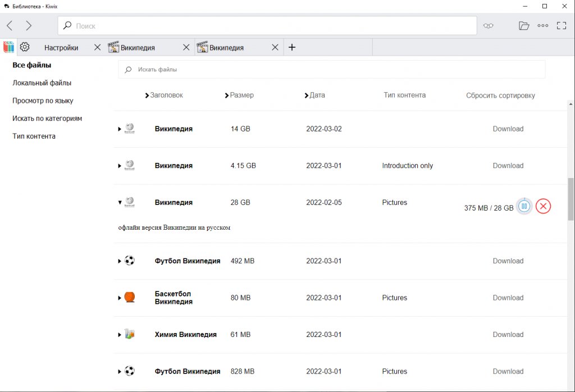Cancel the 28 GB Wikipedia download
The height and width of the screenshot is (392, 575).
point(543,206)
